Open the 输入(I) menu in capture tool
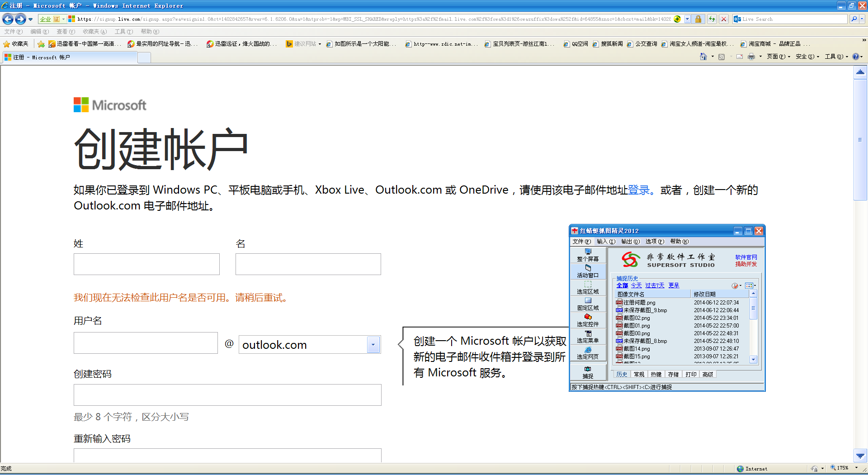 point(606,241)
